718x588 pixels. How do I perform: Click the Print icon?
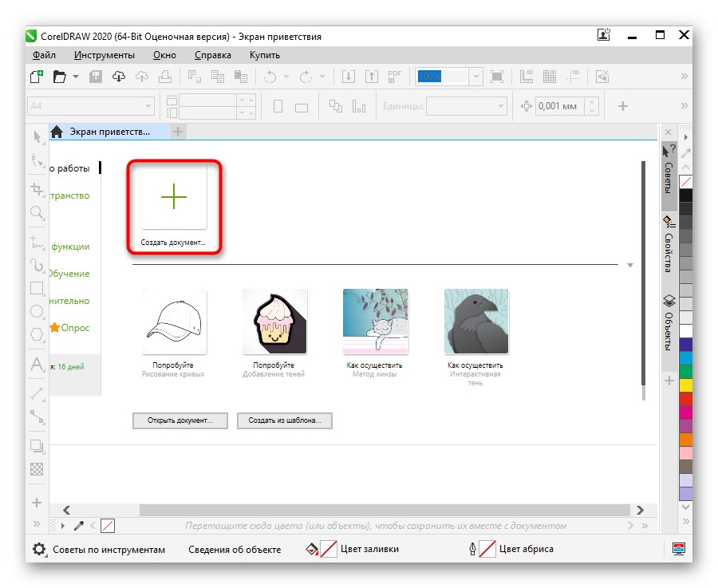point(164,76)
